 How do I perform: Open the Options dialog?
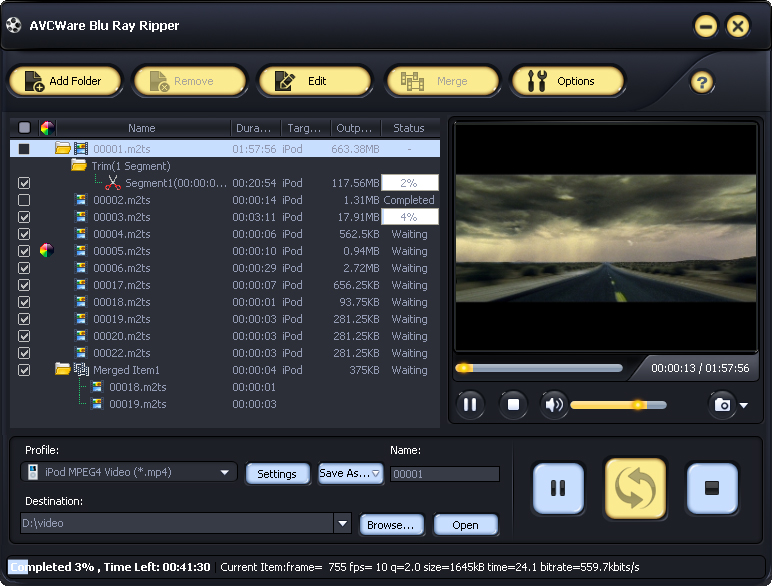pyautogui.click(x=569, y=81)
